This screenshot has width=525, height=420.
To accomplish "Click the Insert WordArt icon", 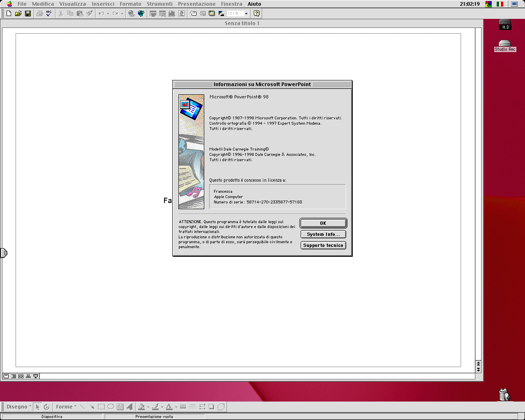I will [130, 407].
